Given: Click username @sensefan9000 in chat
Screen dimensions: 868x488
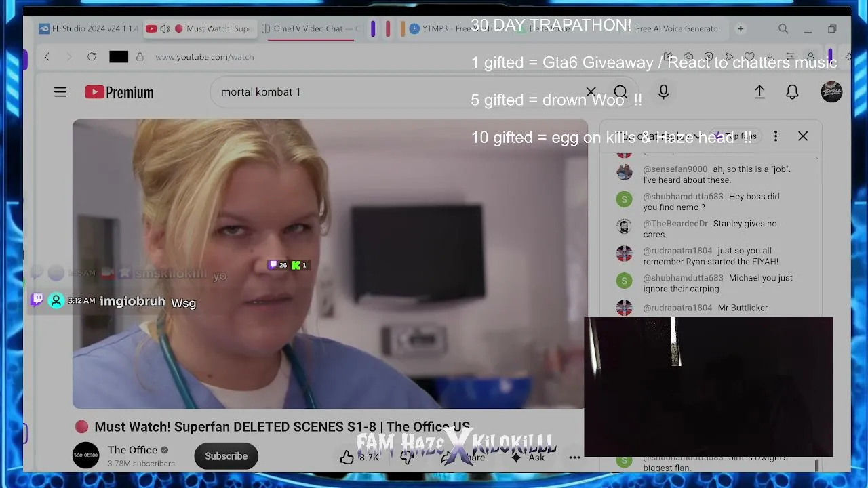Looking at the screenshot, I should point(675,169).
